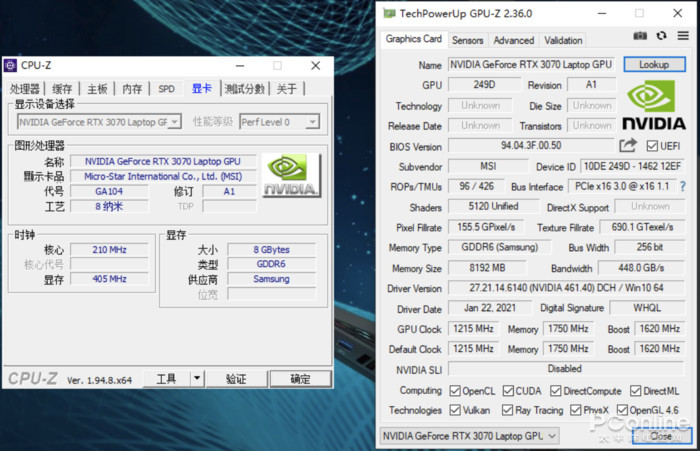Switch to the Sensors tab in GPU-Z
The width and height of the screenshot is (700, 451).
tap(467, 40)
